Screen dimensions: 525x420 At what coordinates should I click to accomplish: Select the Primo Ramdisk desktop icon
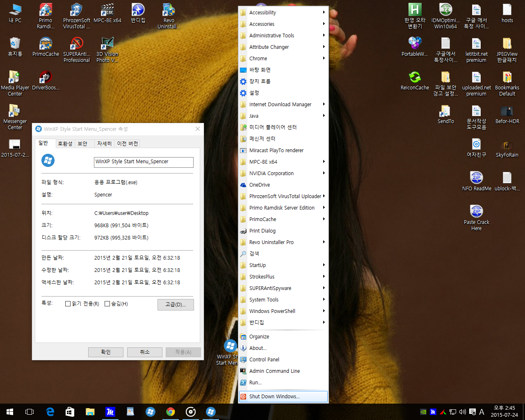point(46,16)
